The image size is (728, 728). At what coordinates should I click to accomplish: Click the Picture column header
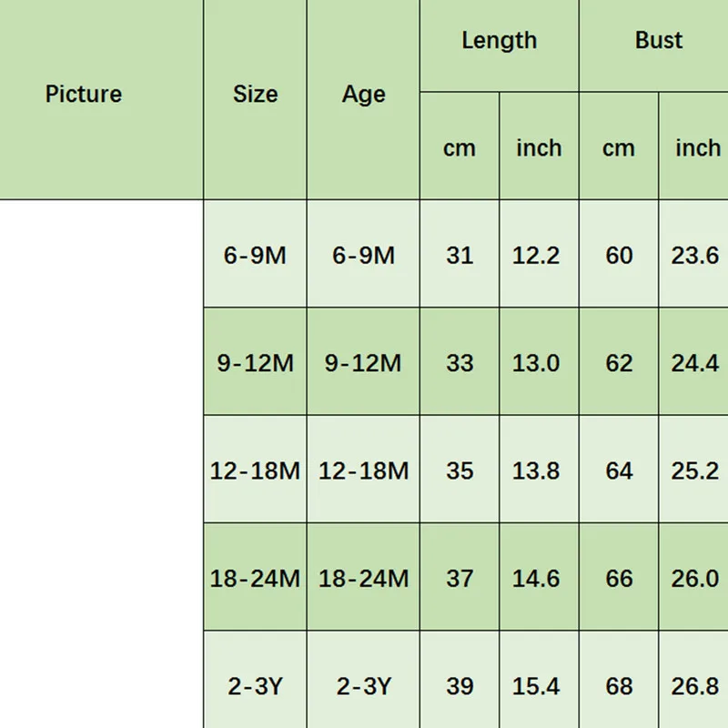point(84,95)
